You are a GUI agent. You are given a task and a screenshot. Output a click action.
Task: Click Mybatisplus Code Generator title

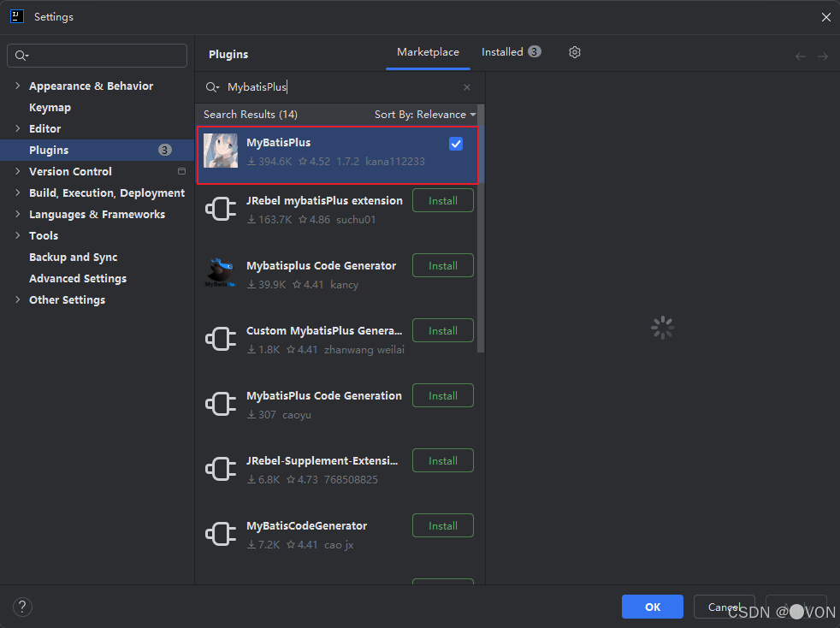point(322,266)
